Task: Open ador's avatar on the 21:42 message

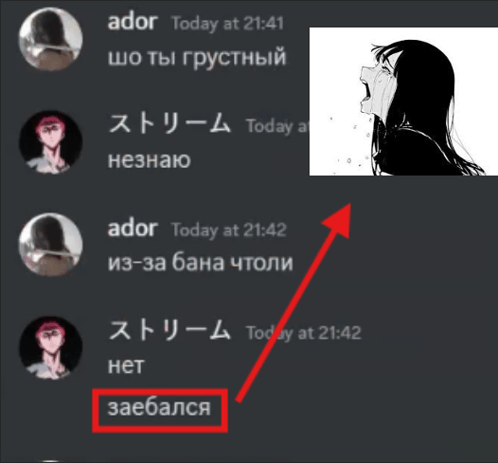Action: (50, 245)
